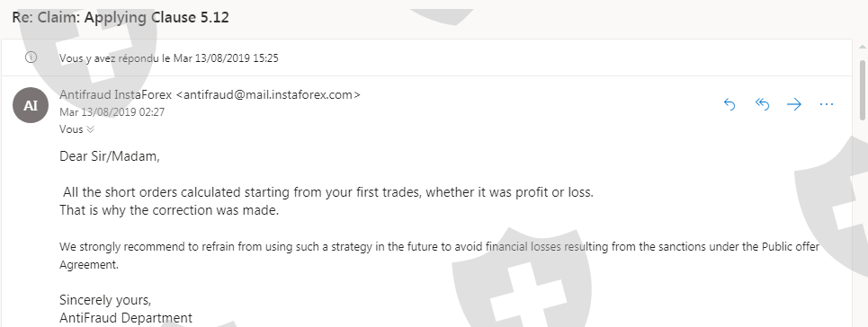
Task: Click 'That is why the correction was made' line
Action: click(x=169, y=210)
